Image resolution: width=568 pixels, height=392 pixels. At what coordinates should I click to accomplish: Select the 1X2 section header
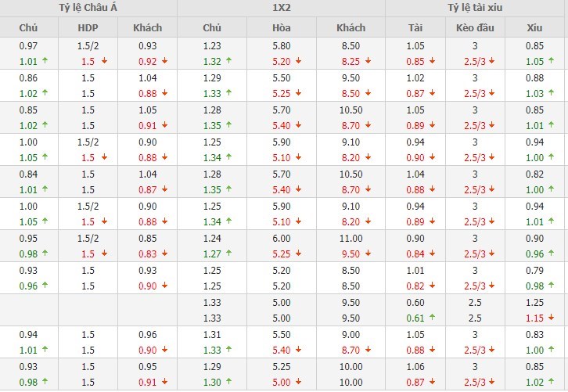click(281, 8)
